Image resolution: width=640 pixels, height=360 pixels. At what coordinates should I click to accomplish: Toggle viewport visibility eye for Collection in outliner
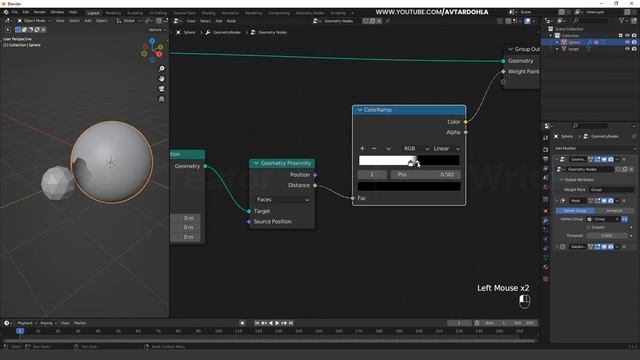(627, 36)
